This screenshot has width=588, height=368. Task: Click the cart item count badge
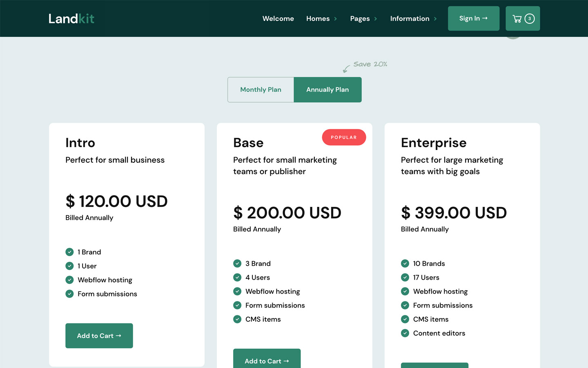(x=529, y=18)
